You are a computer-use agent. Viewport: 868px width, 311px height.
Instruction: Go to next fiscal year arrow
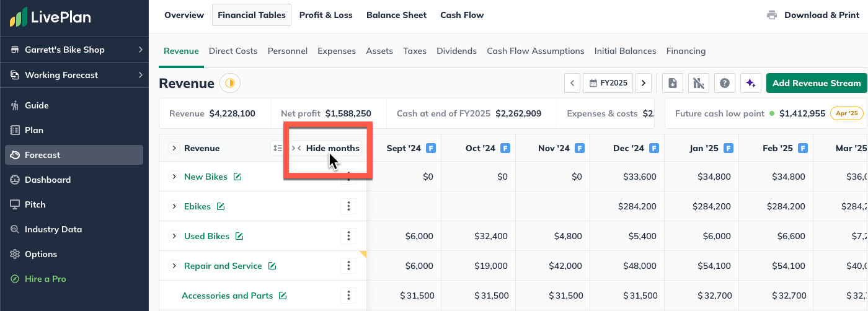pyautogui.click(x=644, y=83)
